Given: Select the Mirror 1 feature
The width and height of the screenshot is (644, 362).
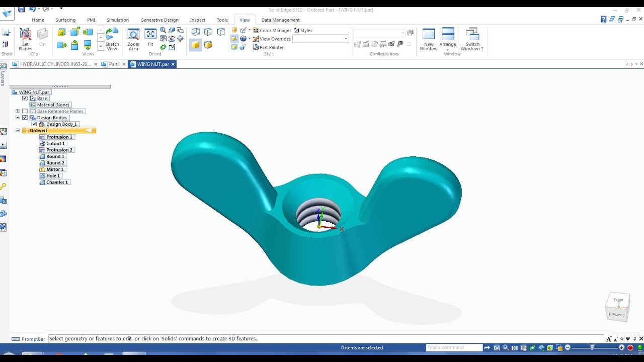Looking at the screenshot, I should click(52, 169).
